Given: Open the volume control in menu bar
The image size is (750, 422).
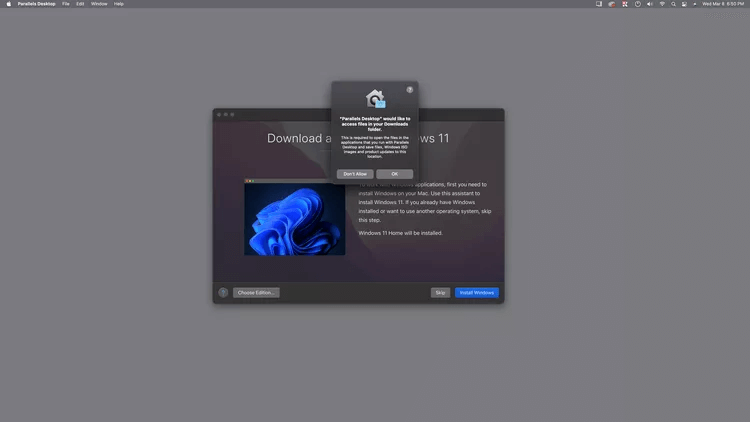Looking at the screenshot, I should (650, 4).
